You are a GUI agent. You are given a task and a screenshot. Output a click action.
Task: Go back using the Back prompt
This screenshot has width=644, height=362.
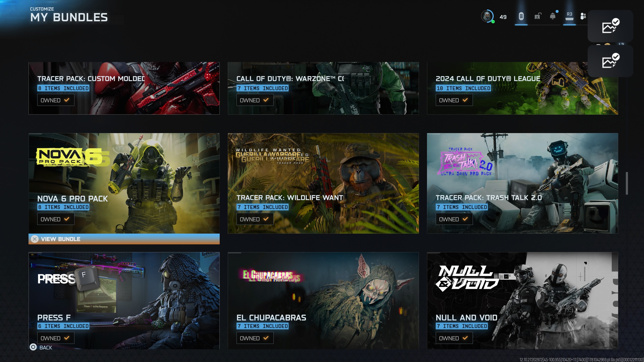pyautogui.click(x=41, y=347)
